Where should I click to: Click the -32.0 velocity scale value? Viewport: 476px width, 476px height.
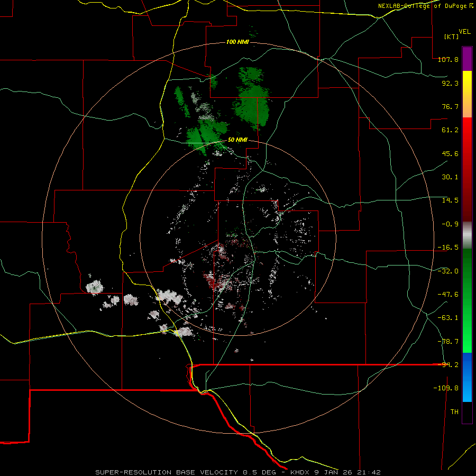point(448,271)
